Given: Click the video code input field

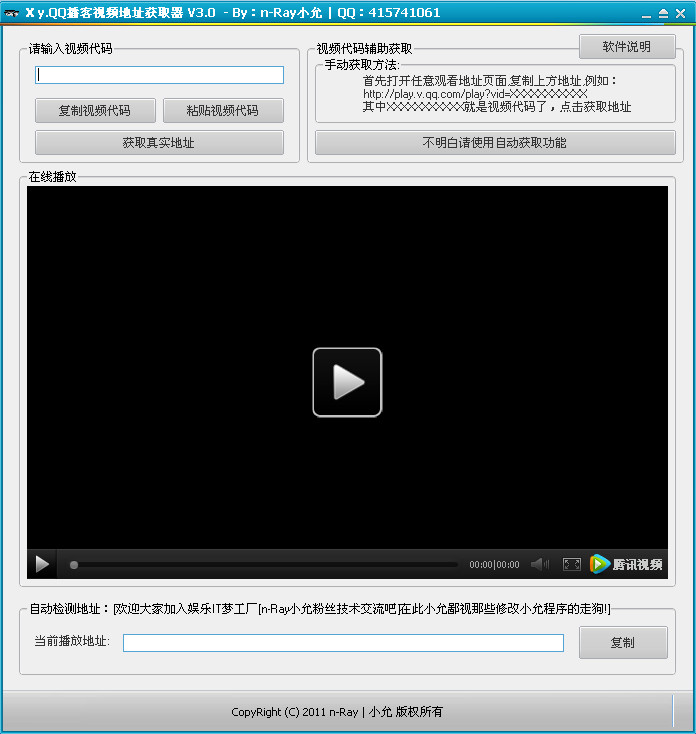Looking at the screenshot, I should click(x=159, y=75).
